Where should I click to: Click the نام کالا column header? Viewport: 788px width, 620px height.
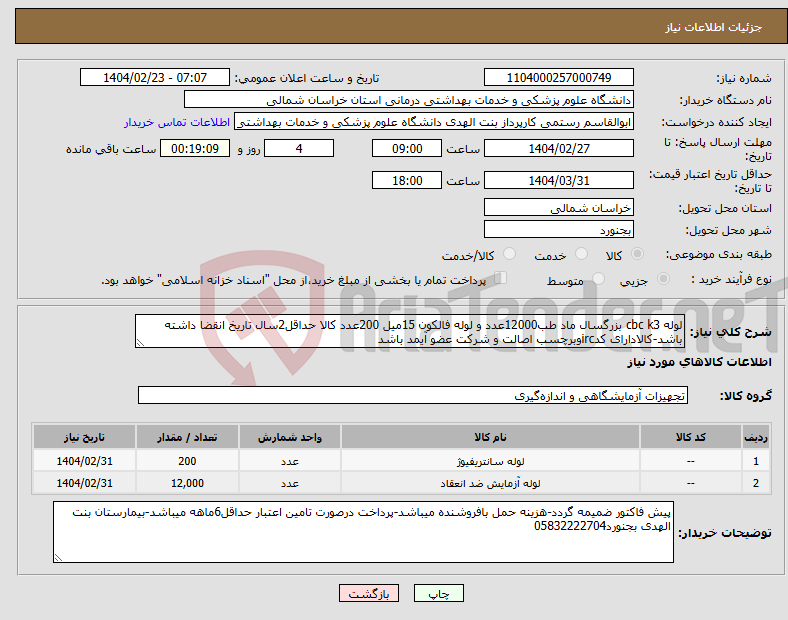pos(490,437)
